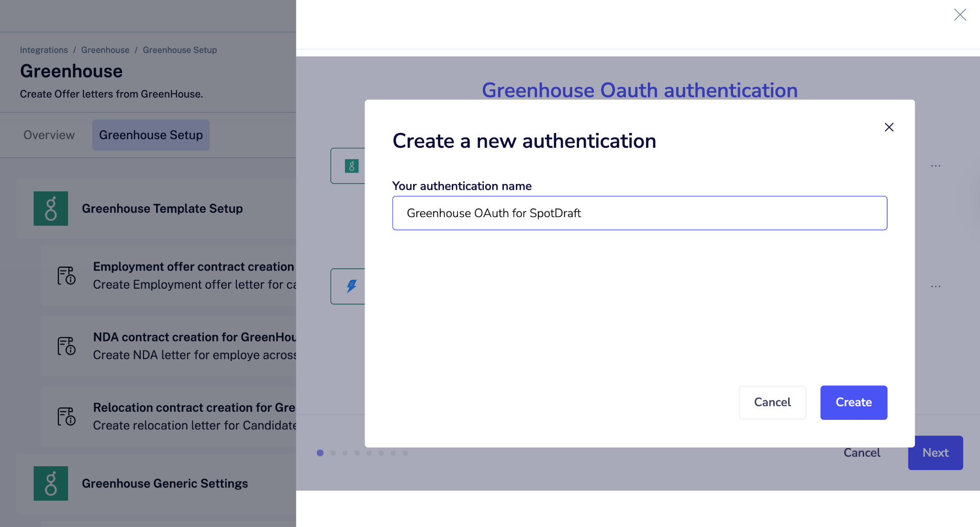Close the side panel with top-right X

point(959,15)
